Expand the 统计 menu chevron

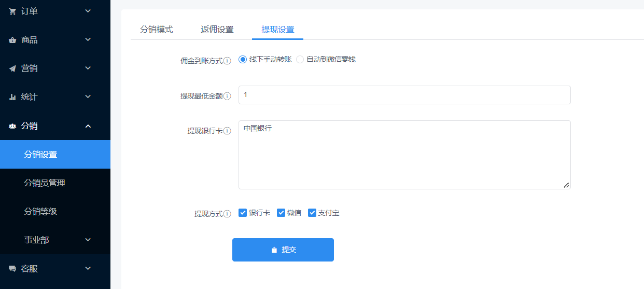pos(88,97)
